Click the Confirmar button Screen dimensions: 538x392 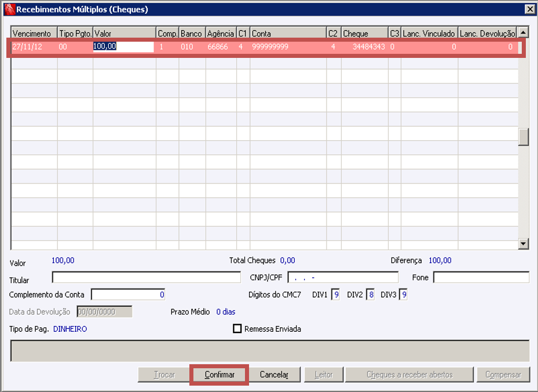(x=219, y=375)
